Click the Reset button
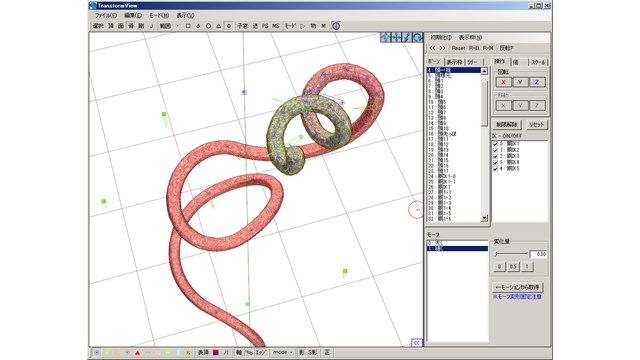The height and width of the screenshot is (360, 640). tap(458, 48)
